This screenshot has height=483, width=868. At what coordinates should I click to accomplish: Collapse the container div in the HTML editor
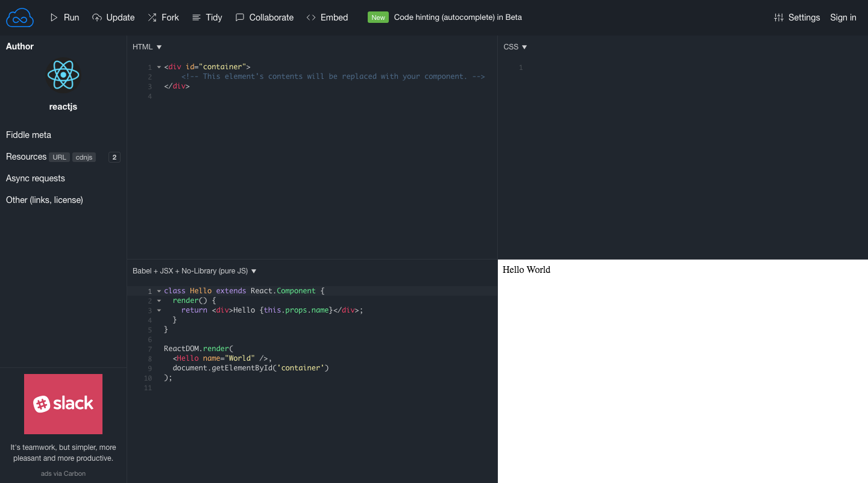click(x=159, y=66)
